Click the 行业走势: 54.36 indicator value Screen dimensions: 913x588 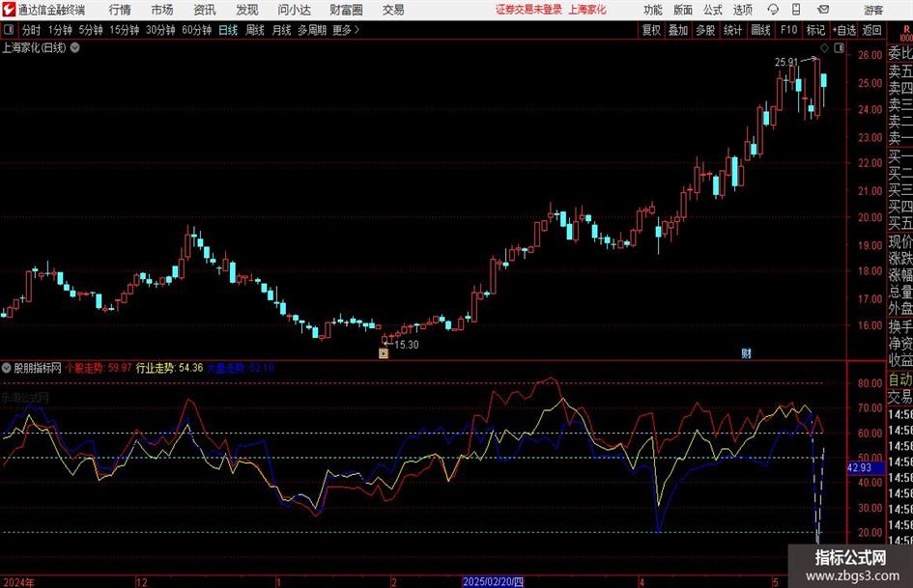click(169, 368)
